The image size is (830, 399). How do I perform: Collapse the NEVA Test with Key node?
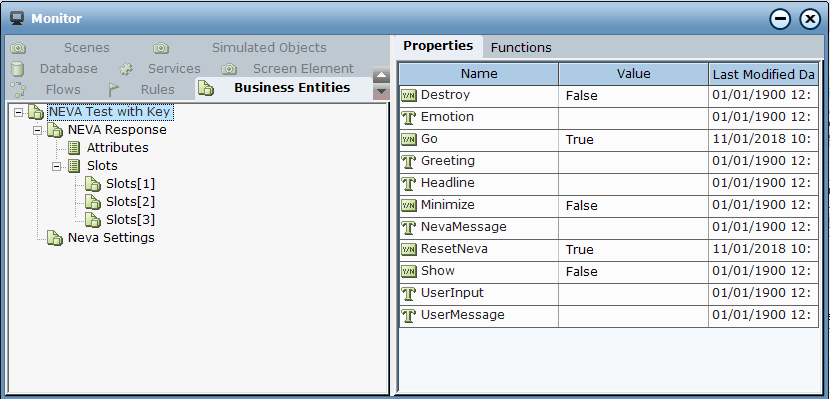pyautogui.click(x=19, y=112)
